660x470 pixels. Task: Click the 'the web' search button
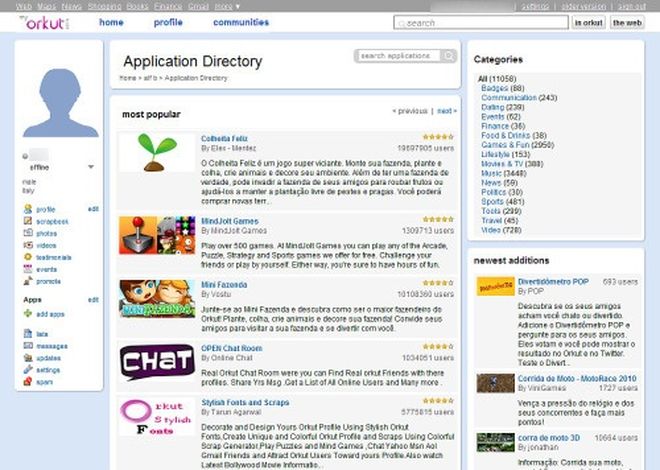tap(627, 22)
